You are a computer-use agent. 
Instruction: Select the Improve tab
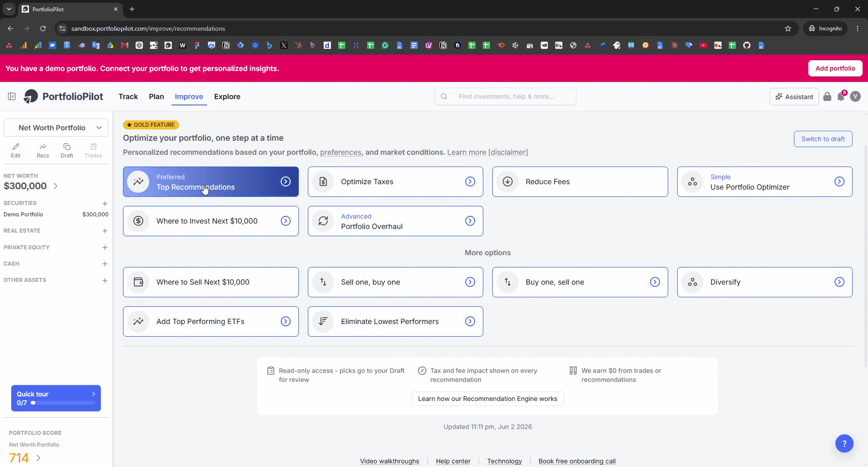(189, 96)
